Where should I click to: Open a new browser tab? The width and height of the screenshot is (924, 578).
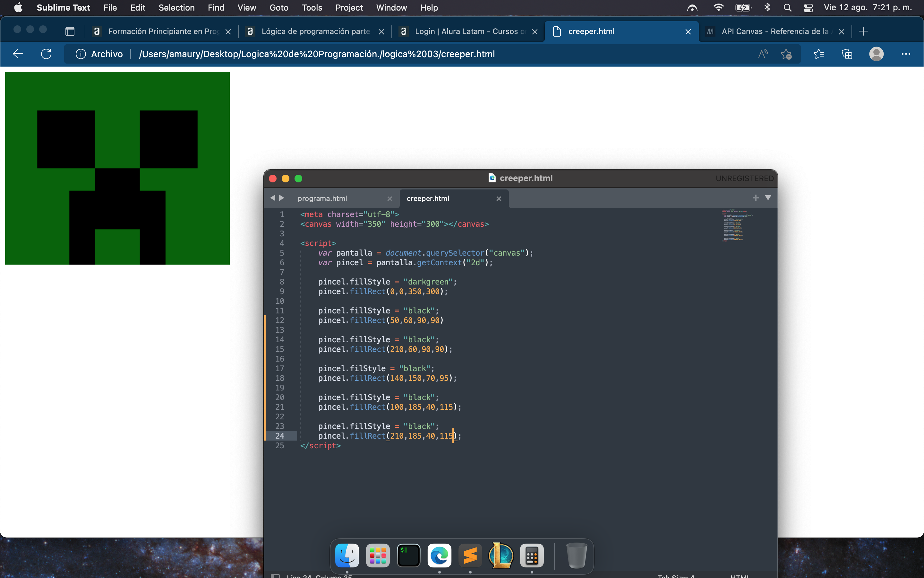[863, 31]
